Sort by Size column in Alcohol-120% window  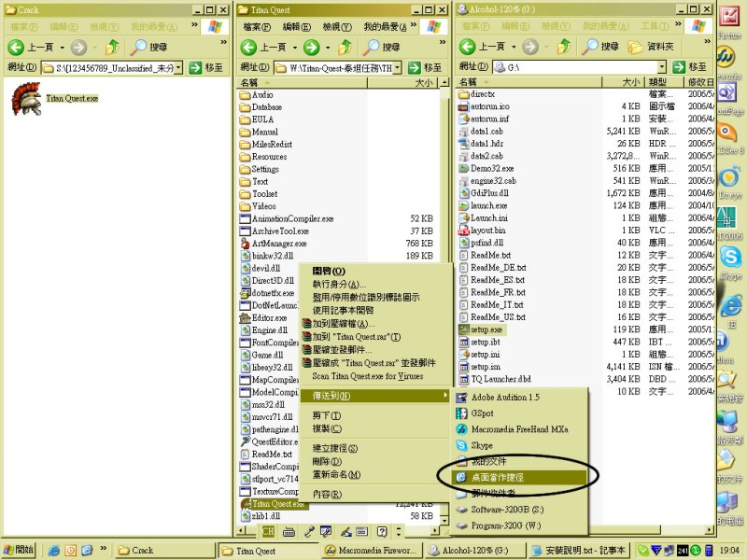[x=623, y=82]
